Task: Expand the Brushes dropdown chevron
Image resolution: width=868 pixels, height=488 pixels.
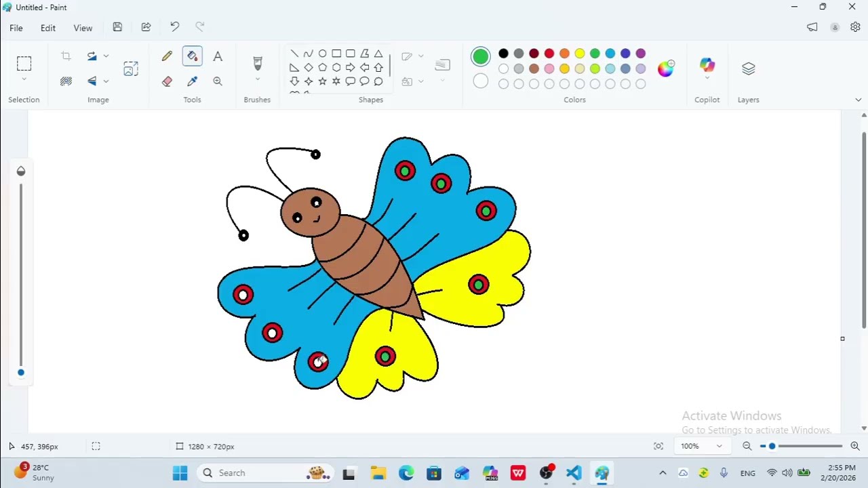Action: pos(257,79)
